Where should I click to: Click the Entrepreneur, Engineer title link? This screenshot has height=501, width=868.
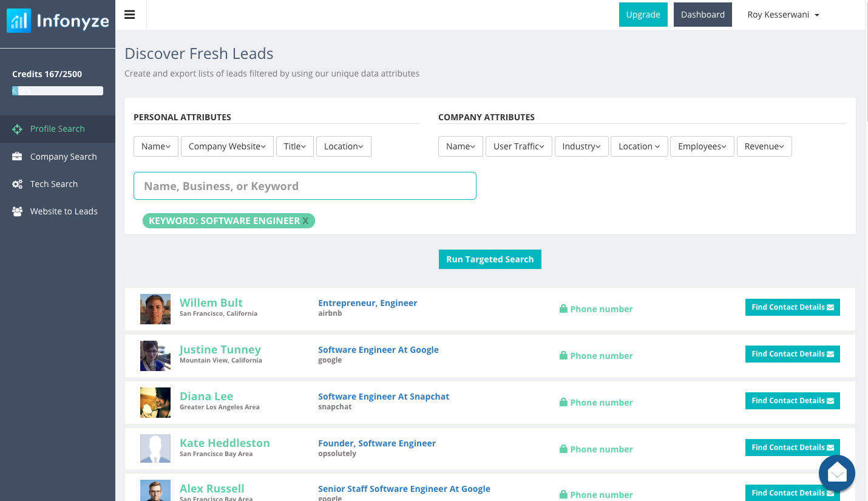point(368,303)
